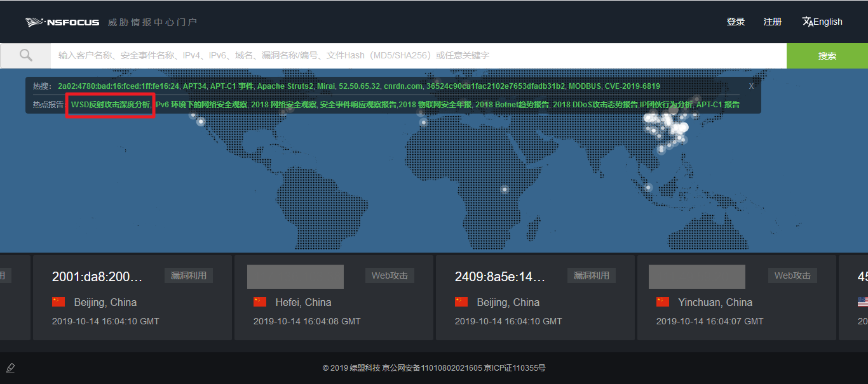
Task: Switch language to English
Action: (827, 22)
